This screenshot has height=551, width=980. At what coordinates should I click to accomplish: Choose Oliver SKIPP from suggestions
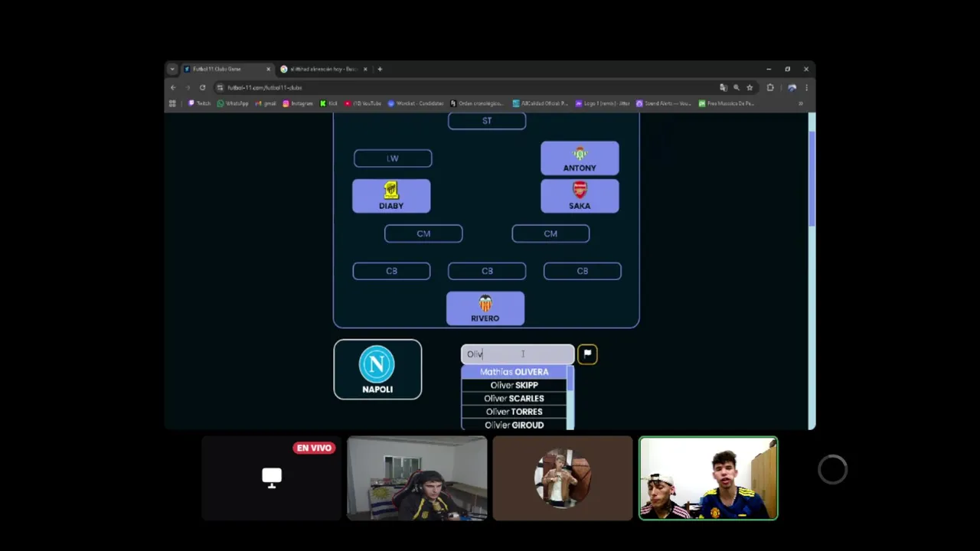pyautogui.click(x=514, y=385)
